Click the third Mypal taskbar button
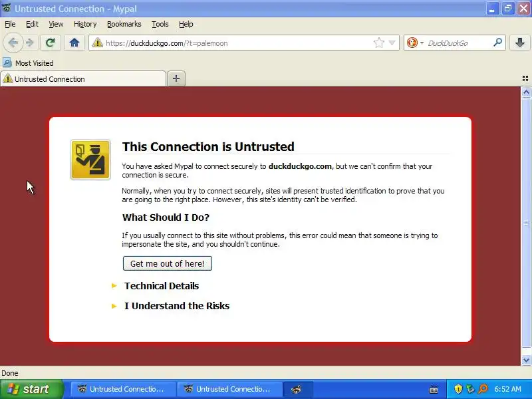This screenshot has height=399, width=532. (297, 389)
